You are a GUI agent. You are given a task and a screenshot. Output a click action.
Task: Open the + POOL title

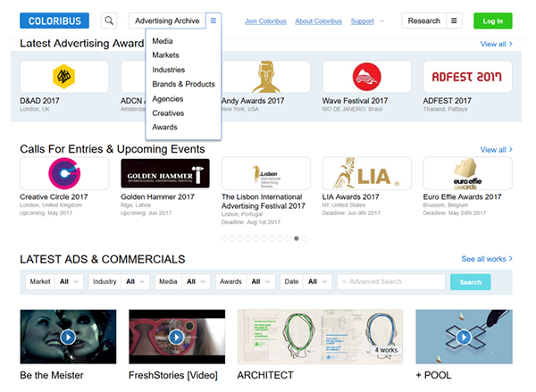[x=433, y=375]
